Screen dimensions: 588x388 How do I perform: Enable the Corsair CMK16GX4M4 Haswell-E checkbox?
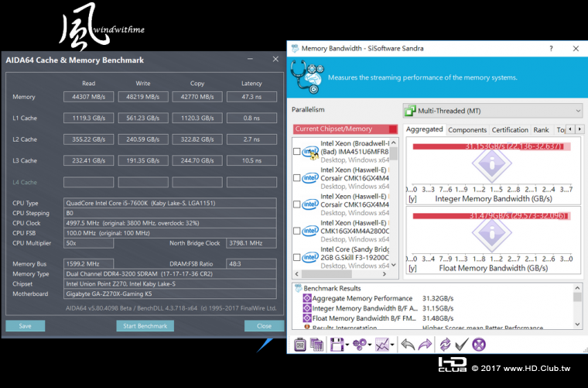coord(298,178)
